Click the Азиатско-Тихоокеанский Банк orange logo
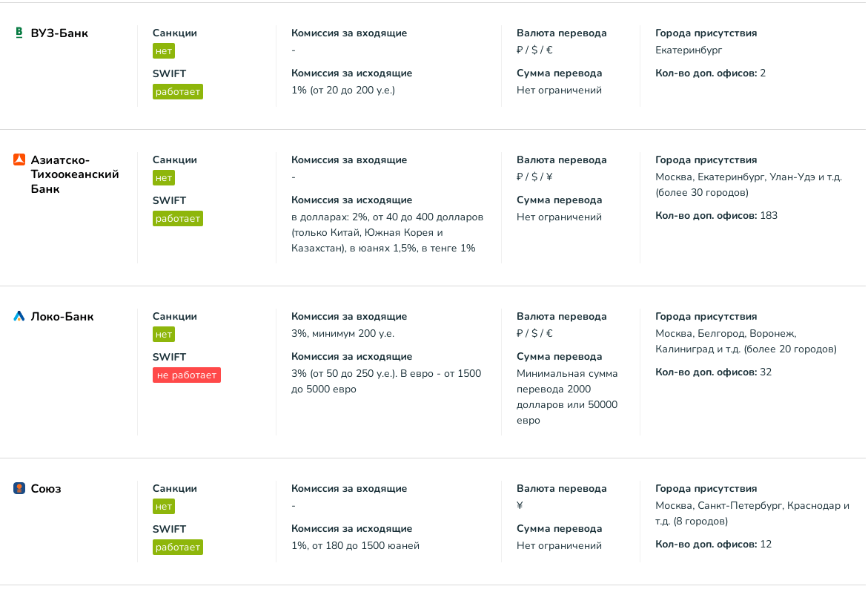The width and height of the screenshot is (868, 592). (x=19, y=159)
